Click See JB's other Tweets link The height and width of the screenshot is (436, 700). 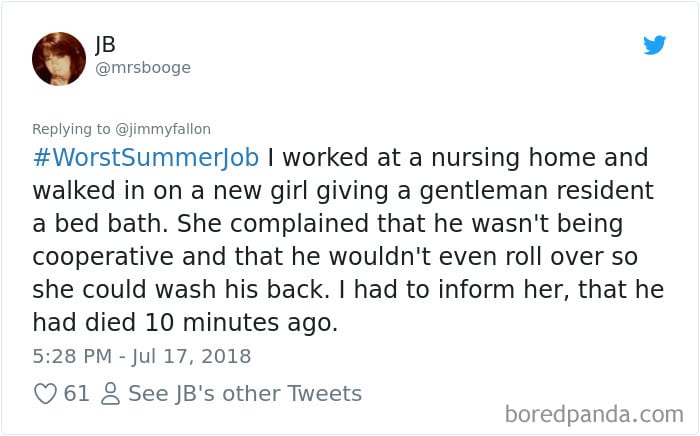coord(245,394)
